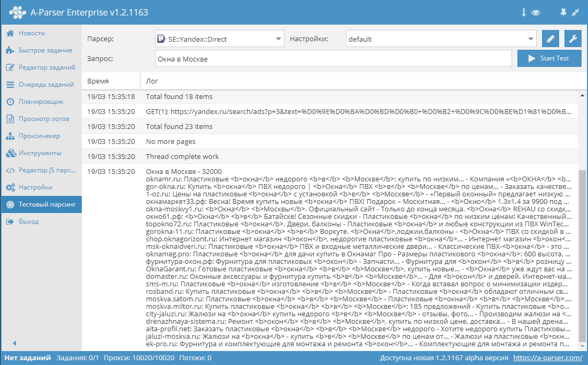The height and width of the screenshot is (365, 588).
Task: Toggle window transparency with the eye icon
Action: tap(536, 12)
